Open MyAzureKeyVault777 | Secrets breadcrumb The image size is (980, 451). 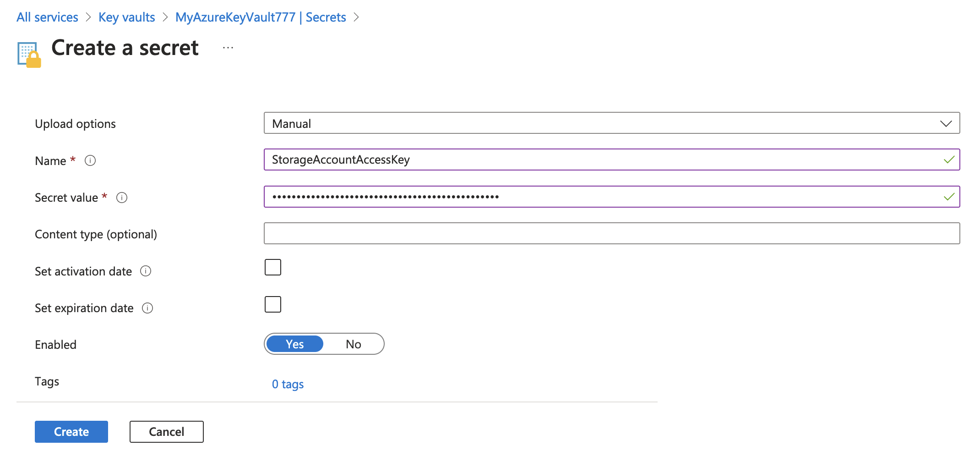(x=261, y=17)
